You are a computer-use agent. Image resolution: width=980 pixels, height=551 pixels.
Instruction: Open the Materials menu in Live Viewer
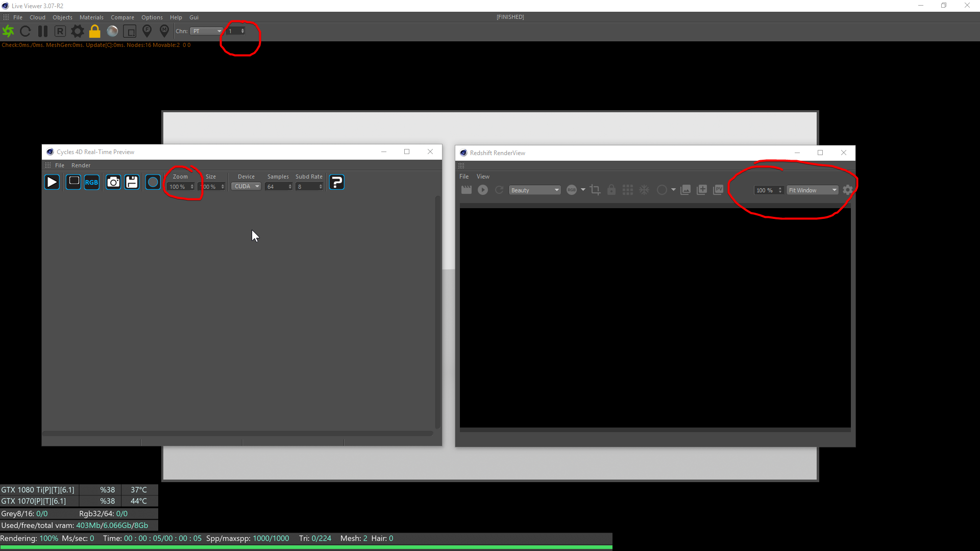tap(91, 17)
